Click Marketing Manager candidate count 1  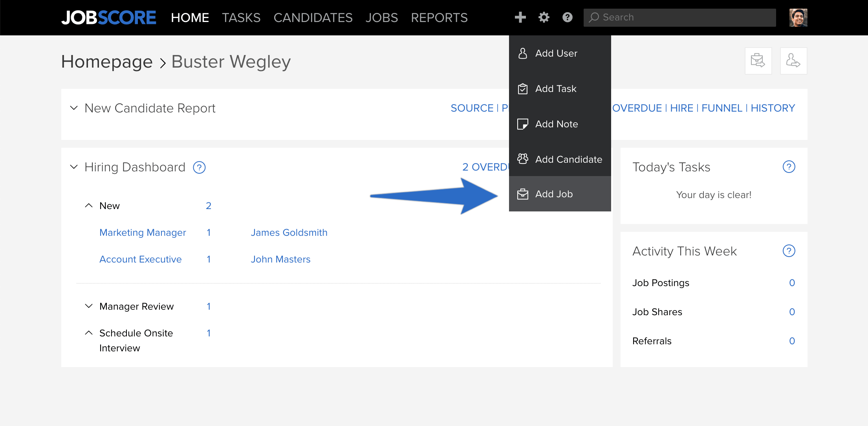coord(209,233)
